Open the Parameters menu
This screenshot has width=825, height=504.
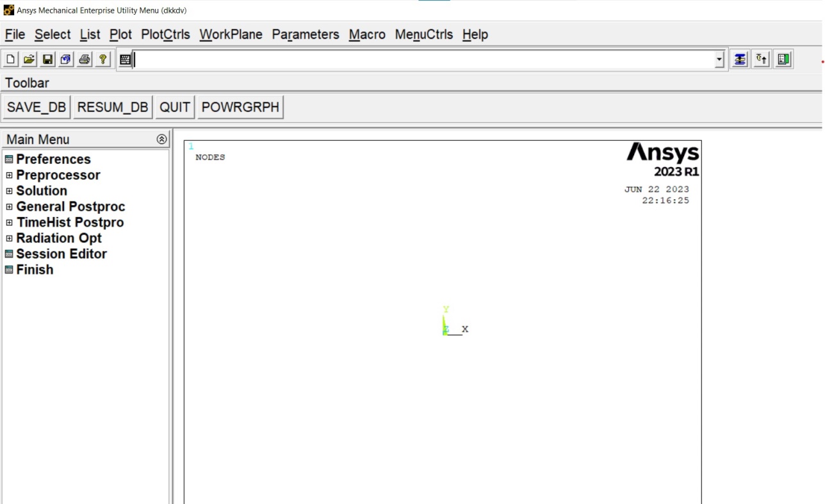pos(306,35)
